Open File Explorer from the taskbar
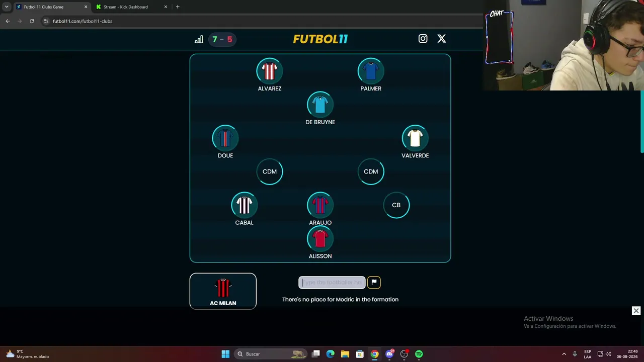Image resolution: width=644 pixels, height=362 pixels. tap(345, 354)
